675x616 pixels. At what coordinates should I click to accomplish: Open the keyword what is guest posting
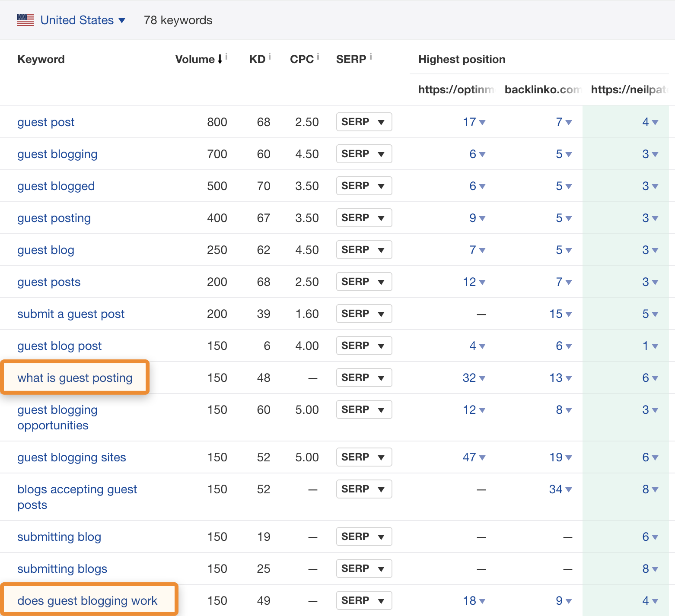pos(75,378)
